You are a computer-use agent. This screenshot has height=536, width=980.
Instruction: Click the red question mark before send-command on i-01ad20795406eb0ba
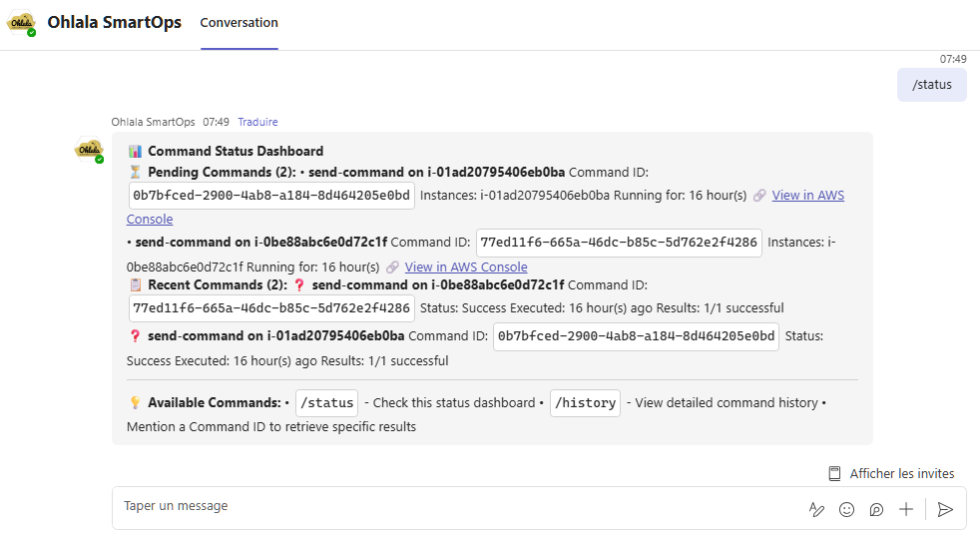pos(135,336)
